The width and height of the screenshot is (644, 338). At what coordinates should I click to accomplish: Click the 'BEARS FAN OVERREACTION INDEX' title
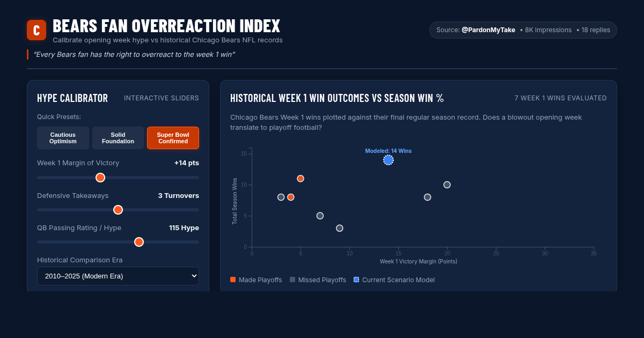tap(166, 26)
